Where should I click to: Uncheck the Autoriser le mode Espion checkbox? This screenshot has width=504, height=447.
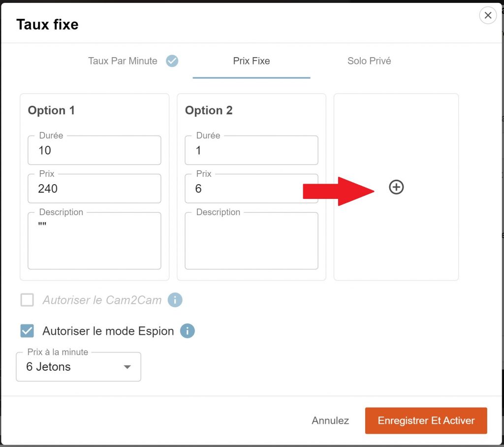click(x=27, y=331)
